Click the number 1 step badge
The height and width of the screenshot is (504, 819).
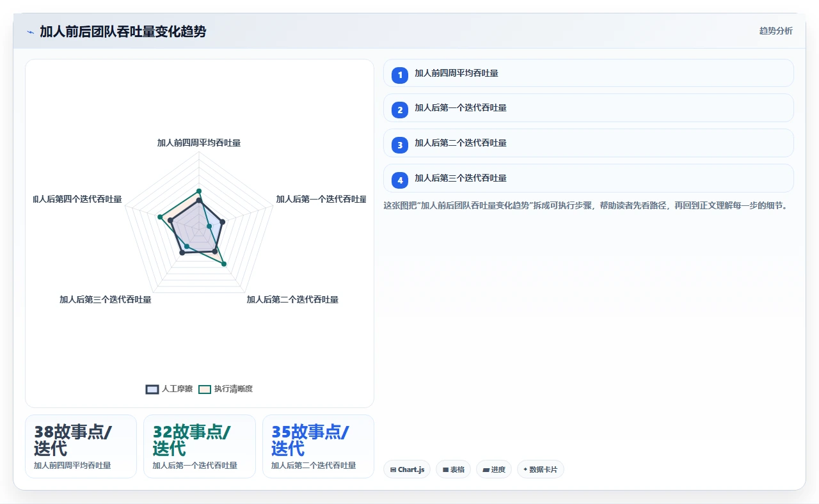[400, 75]
